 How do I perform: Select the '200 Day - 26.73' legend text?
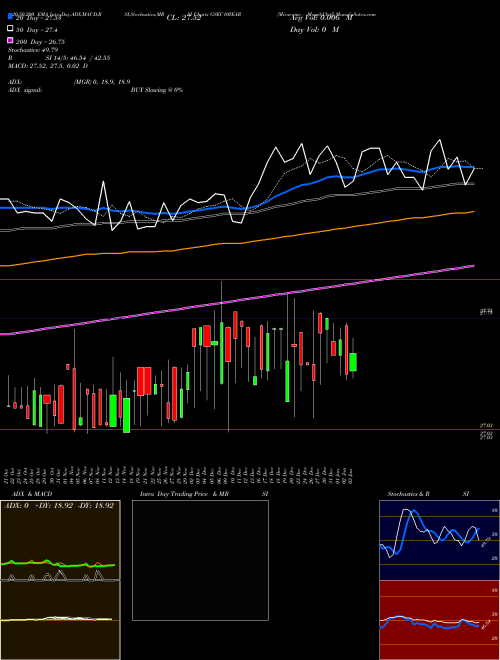[x=40, y=42]
